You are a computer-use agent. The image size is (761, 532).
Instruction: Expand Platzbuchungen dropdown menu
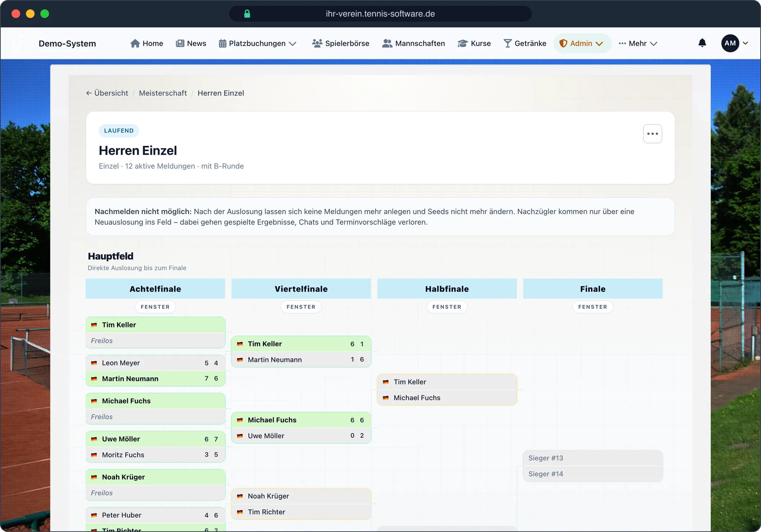tap(258, 43)
